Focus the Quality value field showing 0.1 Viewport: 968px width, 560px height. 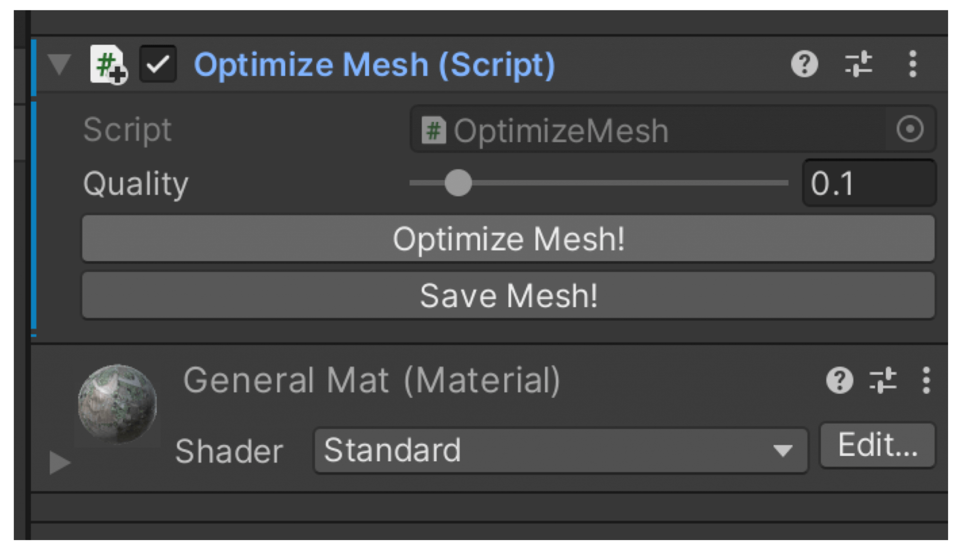869,183
